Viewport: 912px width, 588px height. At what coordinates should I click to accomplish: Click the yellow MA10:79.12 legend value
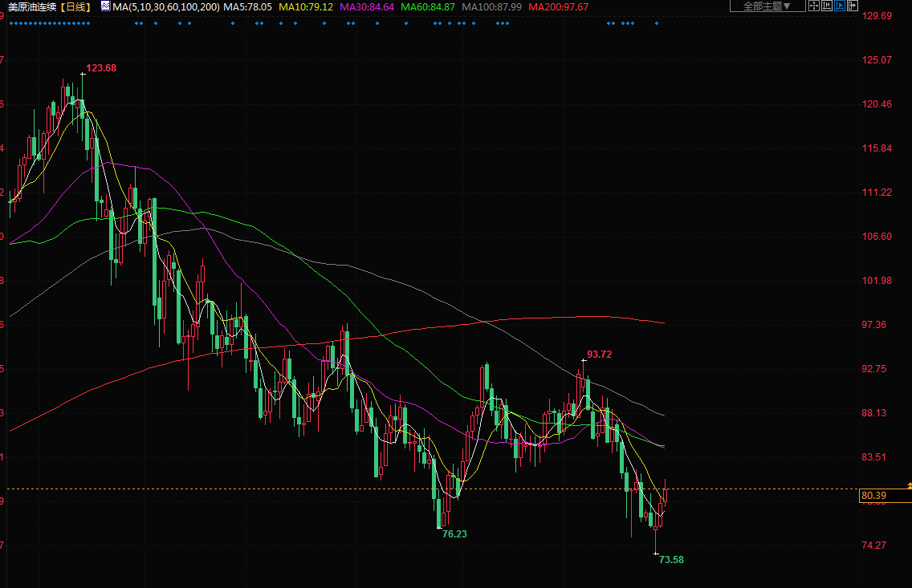tap(306, 6)
